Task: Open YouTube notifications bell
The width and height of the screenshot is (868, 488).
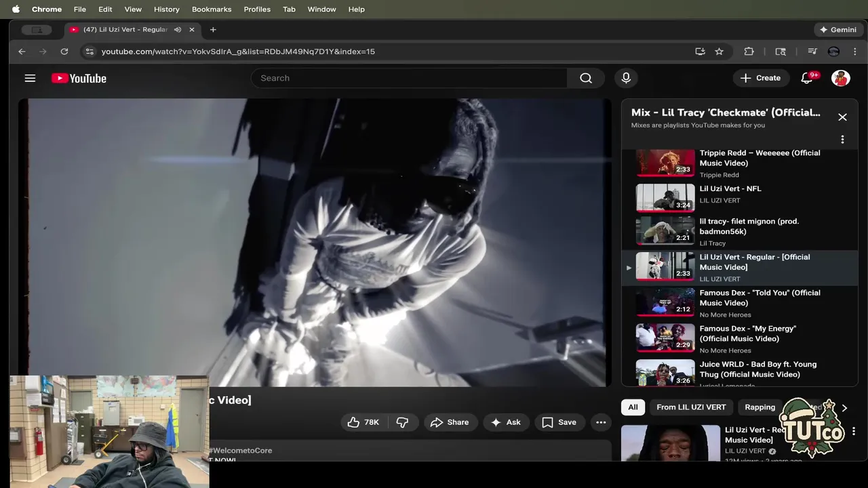Action: point(807,78)
